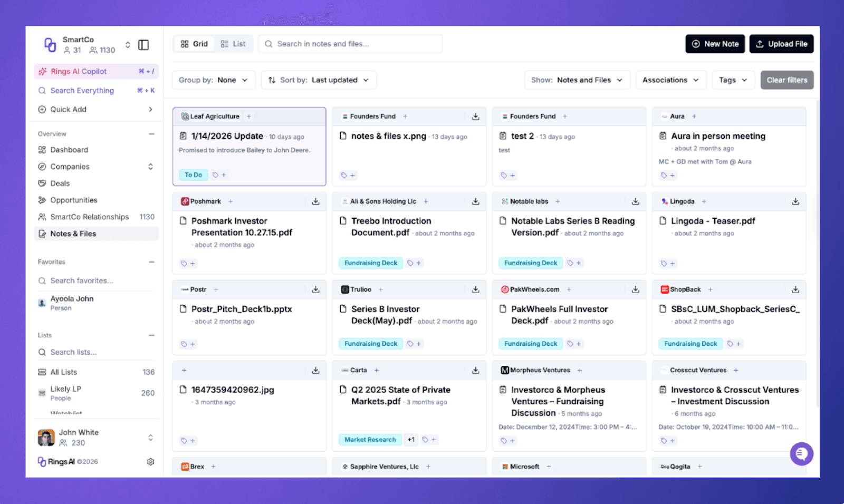Open the Group by dropdown

213,80
